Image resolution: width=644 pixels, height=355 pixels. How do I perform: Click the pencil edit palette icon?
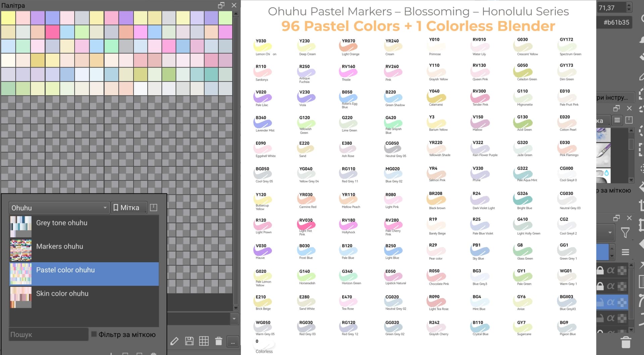[174, 341]
